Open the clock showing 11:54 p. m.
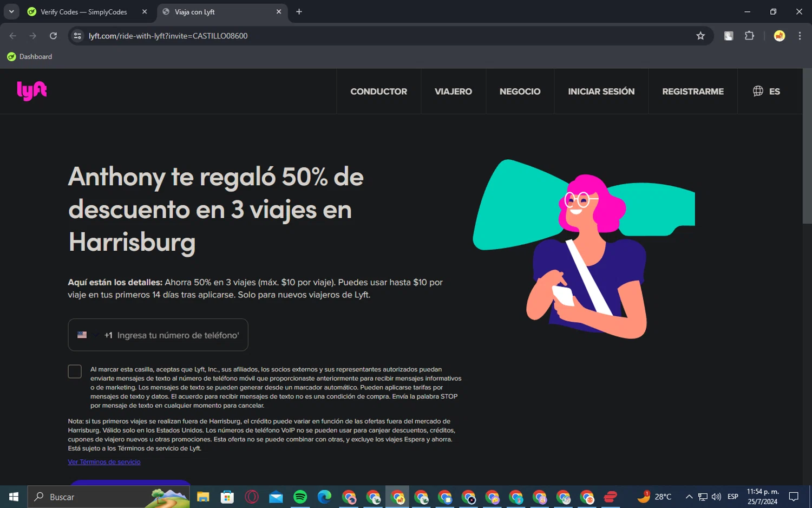The image size is (812, 508). click(763, 497)
